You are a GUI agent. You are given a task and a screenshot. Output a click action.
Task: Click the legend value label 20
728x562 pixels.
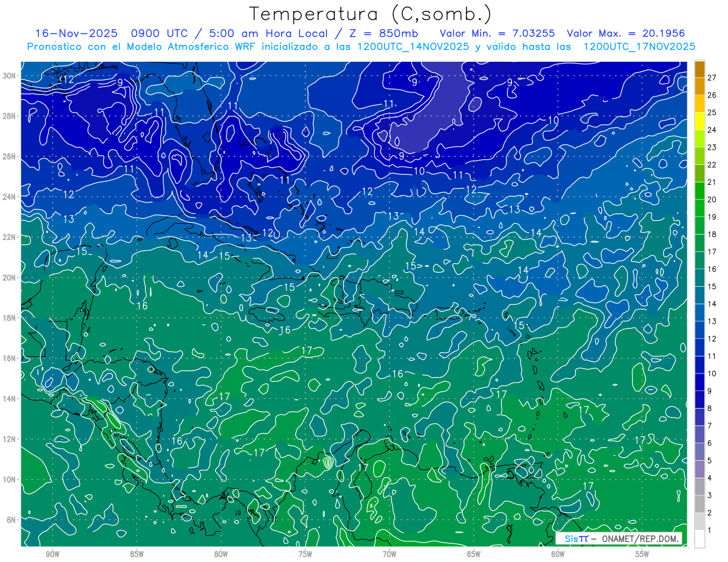pos(712,199)
